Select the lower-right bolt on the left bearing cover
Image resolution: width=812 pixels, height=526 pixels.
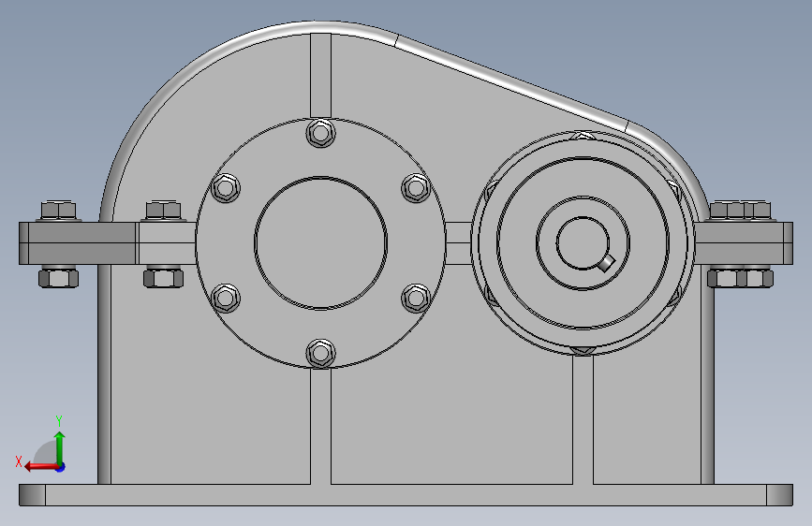click(416, 299)
